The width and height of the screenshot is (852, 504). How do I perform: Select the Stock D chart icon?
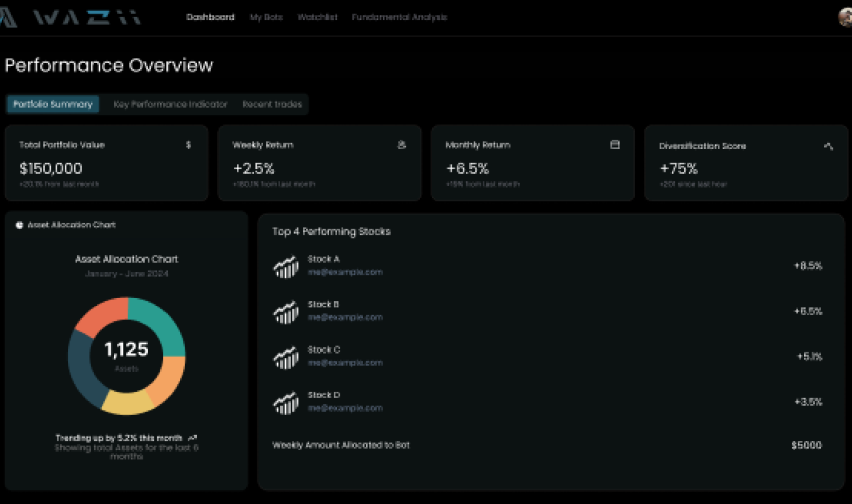tap(286, 402)
